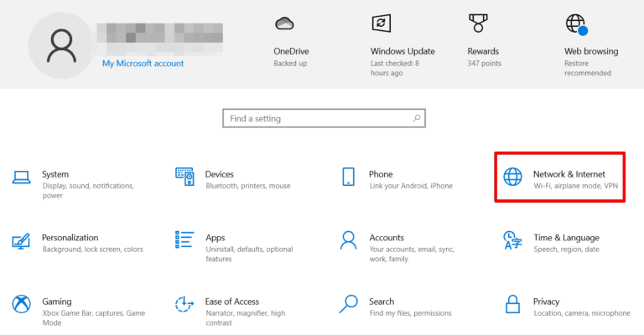Open the Apps settings label
Image resolution: width=644 pixels, height=335 pixels.
[216, 238]
